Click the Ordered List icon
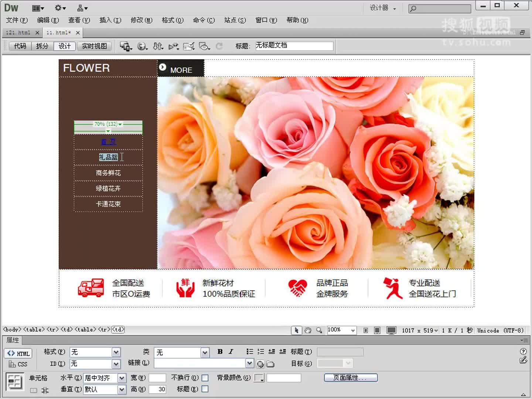This screenshot has height=399, width=532. [x=261, y=351]
